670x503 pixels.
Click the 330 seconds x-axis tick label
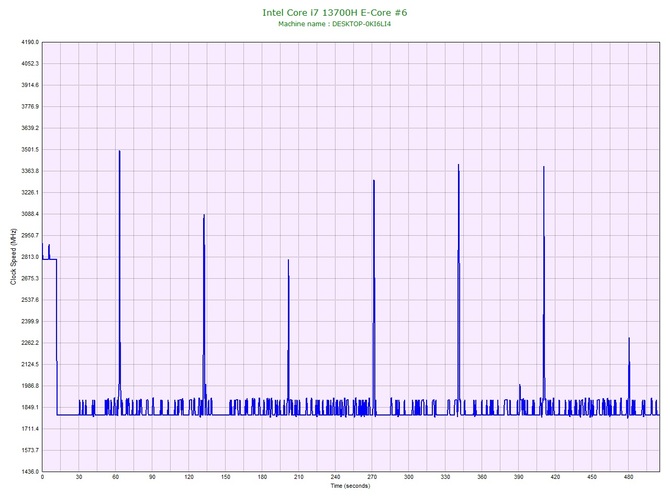446,477
